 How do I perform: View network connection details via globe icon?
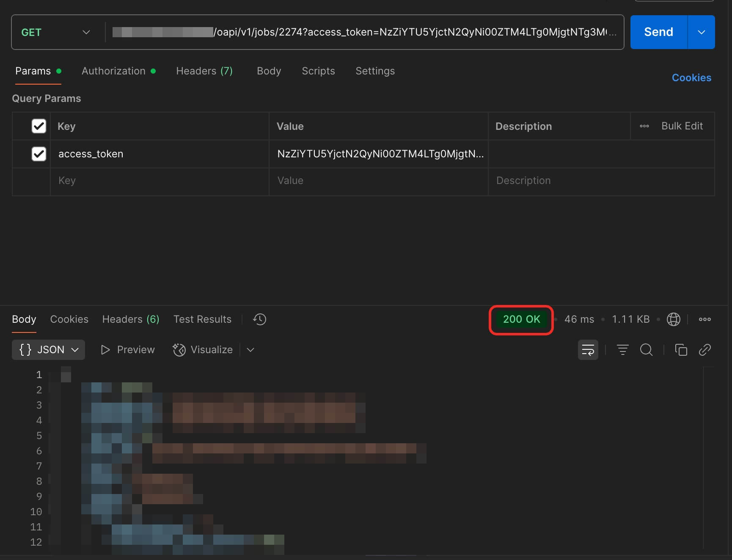pyautogui.click(x=673, y=319)
